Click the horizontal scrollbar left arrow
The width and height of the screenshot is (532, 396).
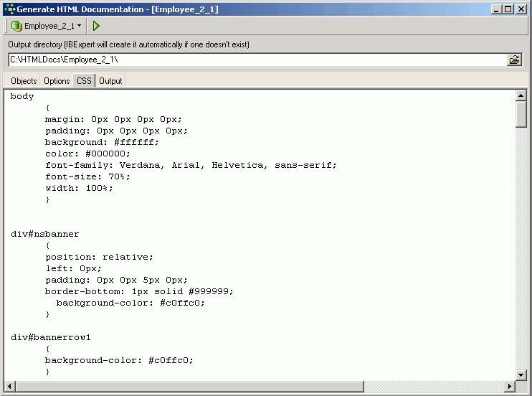tap(9, 387)
